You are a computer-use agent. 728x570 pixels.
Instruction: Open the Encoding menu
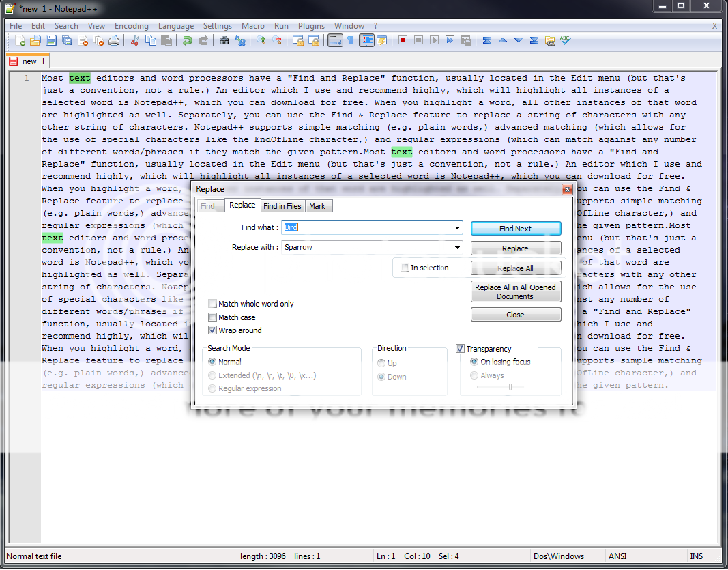click(132, 26)
